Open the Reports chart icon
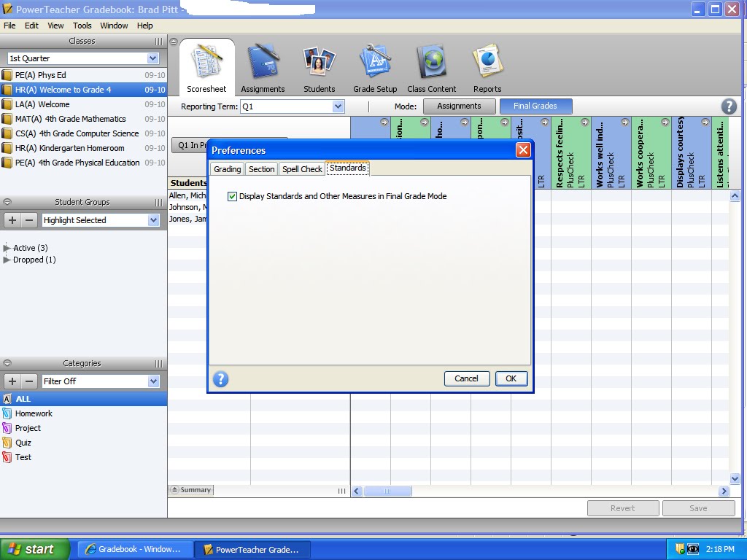The height and width of the screenshot is (560, 747). (487, 61)
